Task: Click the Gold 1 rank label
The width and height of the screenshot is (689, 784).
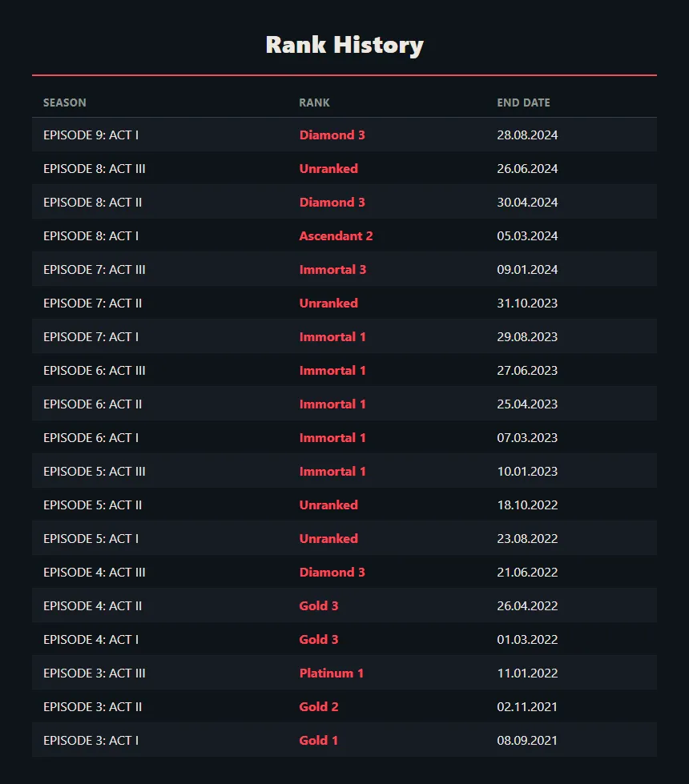Action: 318,741
